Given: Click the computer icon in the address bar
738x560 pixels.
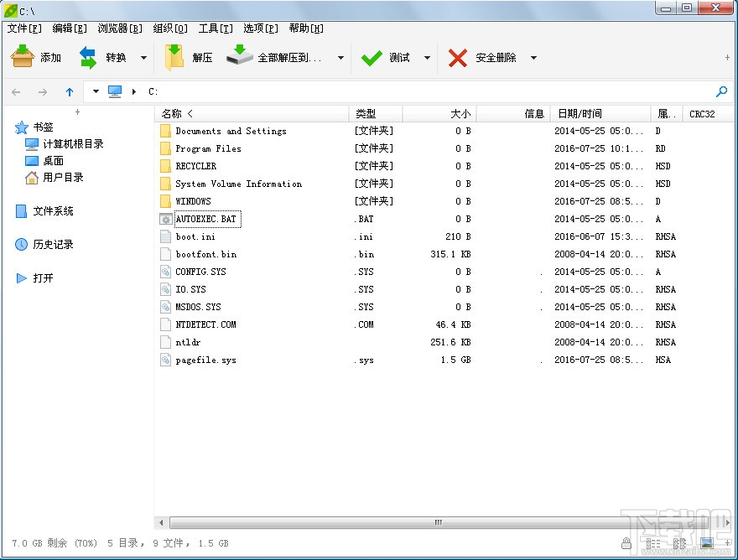Looking at the screenshot, I should click(x=115, y=91).
